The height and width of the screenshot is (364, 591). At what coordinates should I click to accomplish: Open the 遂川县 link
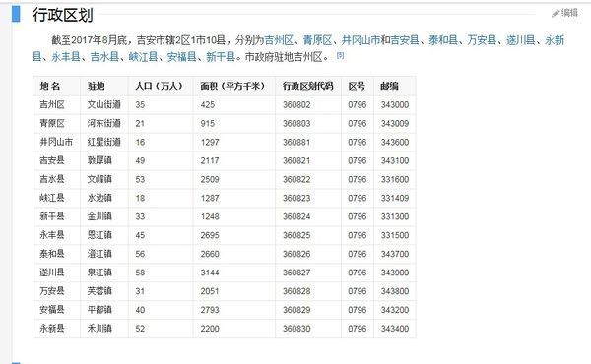click(520, 40)
